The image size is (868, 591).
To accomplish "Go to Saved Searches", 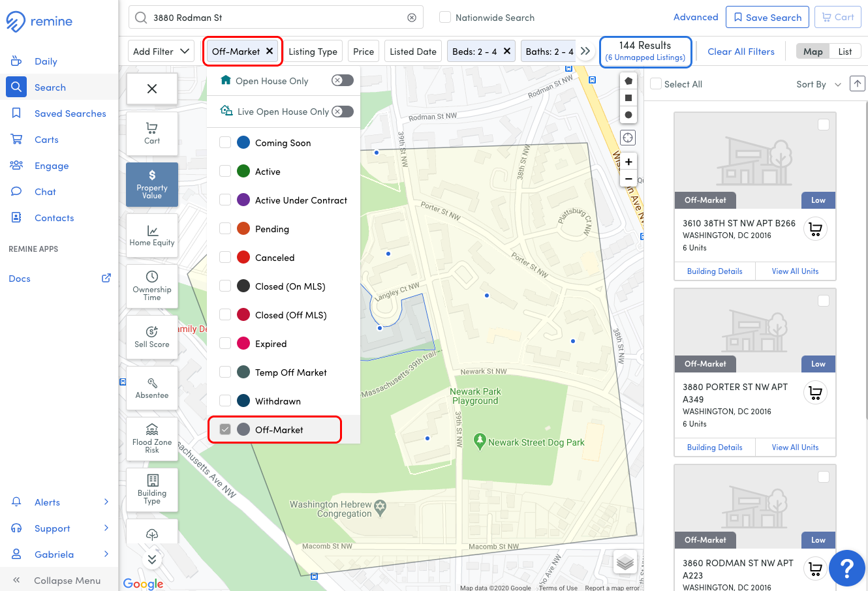I will 70,114.
